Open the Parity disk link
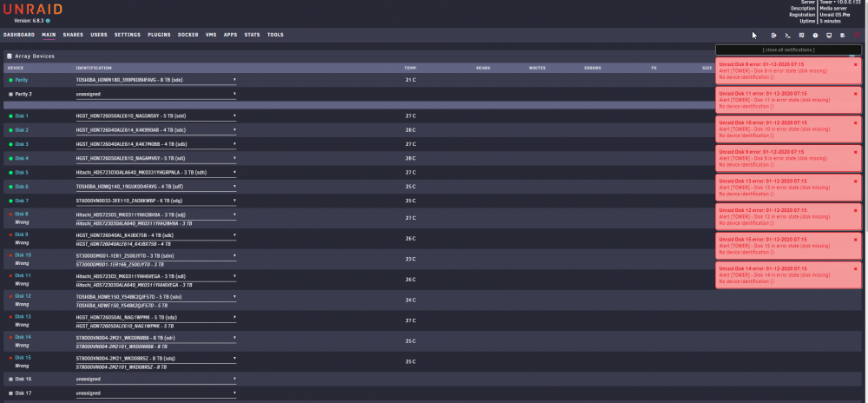868x403 pixels. click(21, 80)
